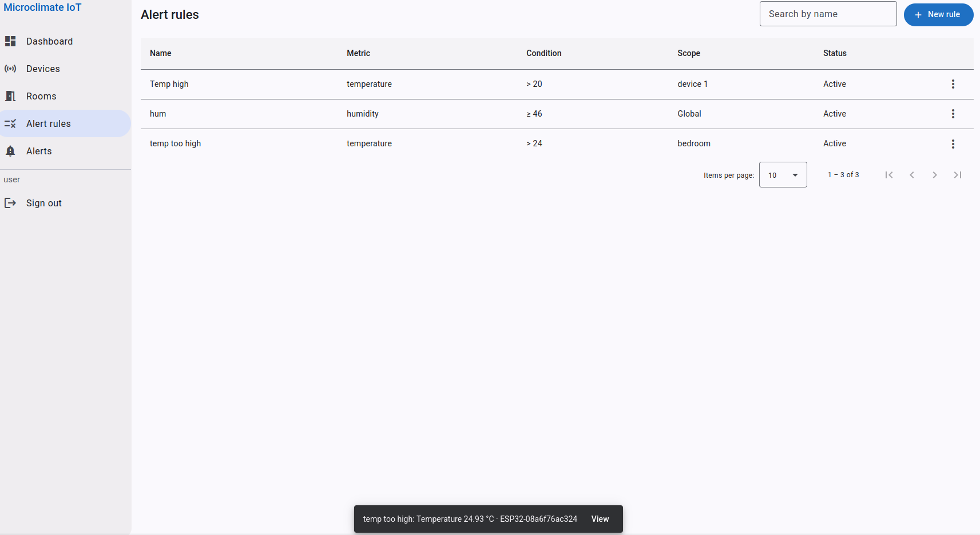Open the three-dot menu for hum rule
The image size is (980, 535).
tap(953, 114)
